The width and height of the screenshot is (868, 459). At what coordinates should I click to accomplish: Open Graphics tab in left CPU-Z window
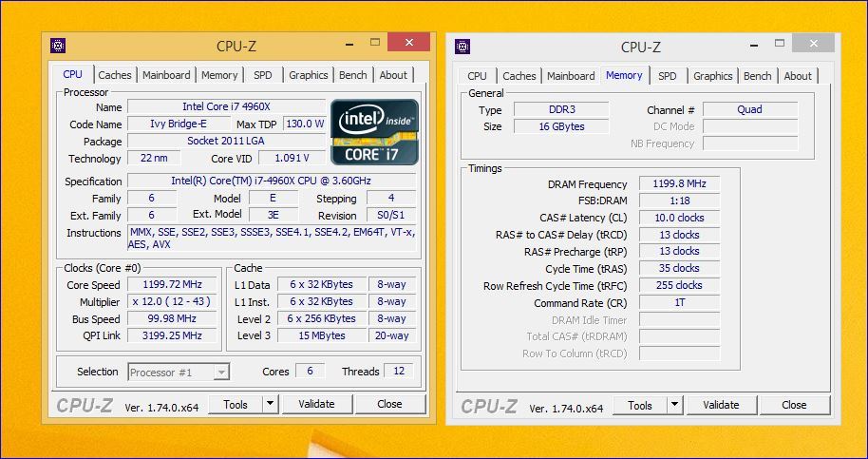point(309,75)
